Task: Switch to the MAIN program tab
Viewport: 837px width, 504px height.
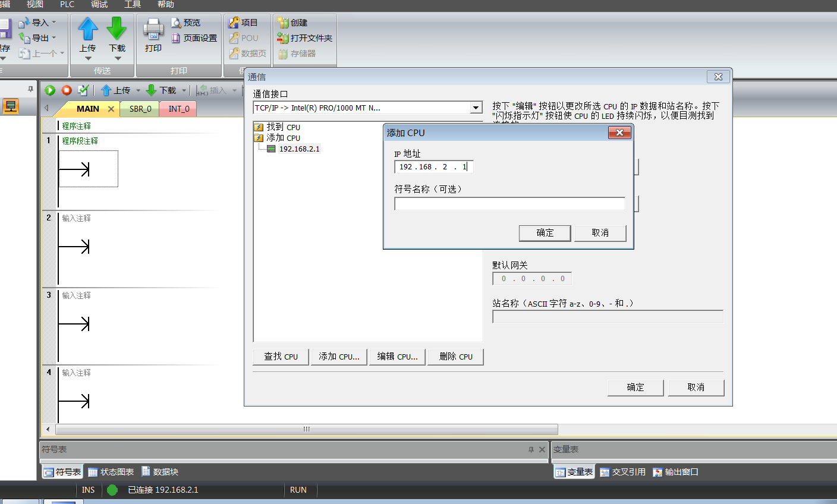Action: (x=88, y=109)
